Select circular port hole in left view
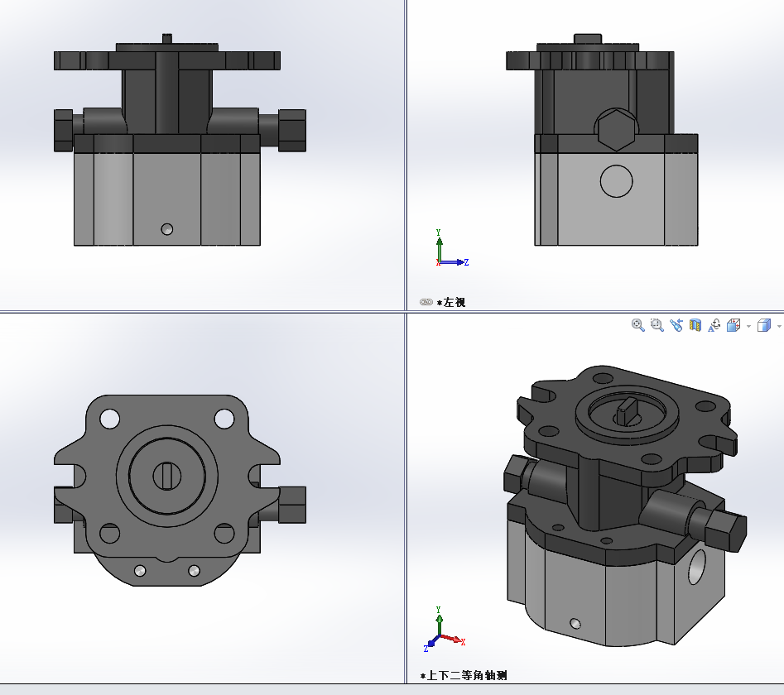Viewport: 784px width, 695px height. (x=616, y=181)
